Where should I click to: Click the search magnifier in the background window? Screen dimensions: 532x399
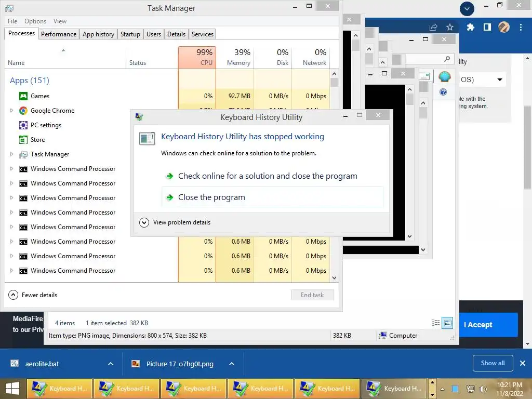pos(447,59)
